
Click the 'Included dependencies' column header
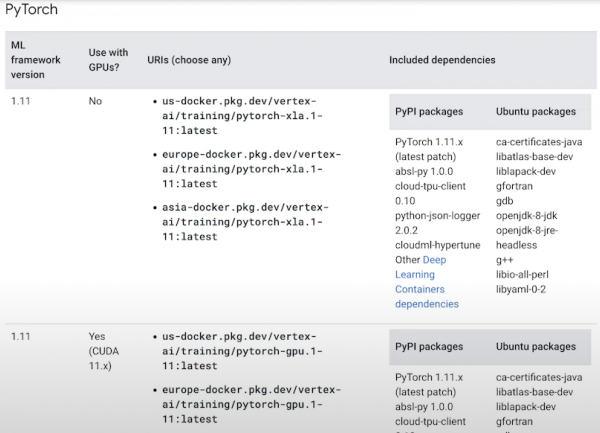click(442, 60)
